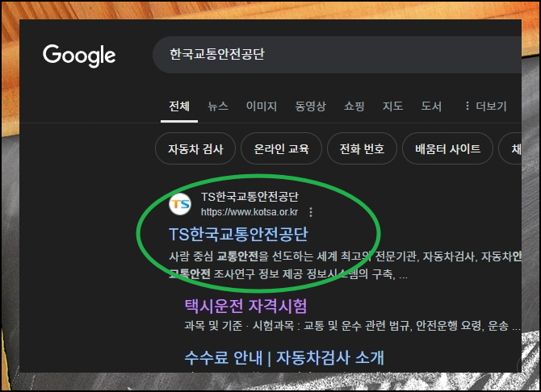The width and height of the screenshot is (541, 392).
Task: Switch to the 뉴스 tab
Action: point(218,106)
